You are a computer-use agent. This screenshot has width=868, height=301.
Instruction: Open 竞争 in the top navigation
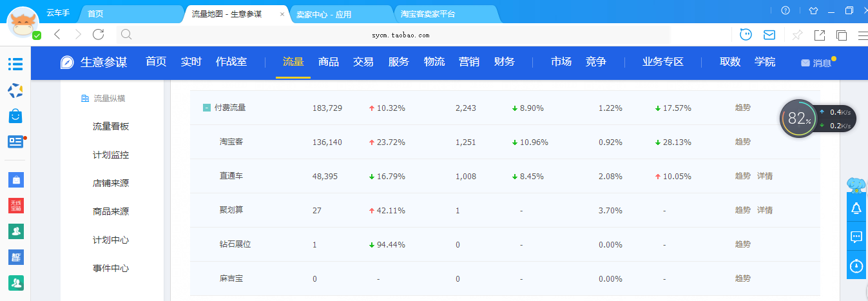(595, 62)
